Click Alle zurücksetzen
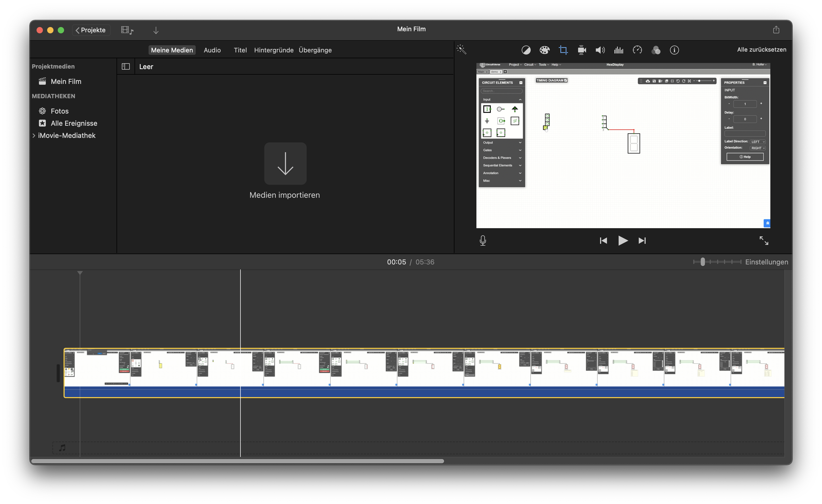822x504 pixels. [761, 50]
